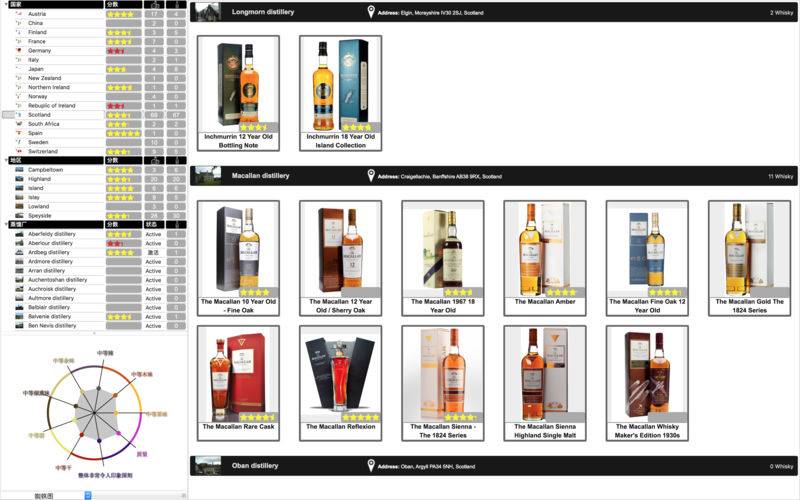This screenshot has width=800, height=500.
Task: Open The Macallan Sienna 1824 Series card
Action: click(x=443, y=383)
